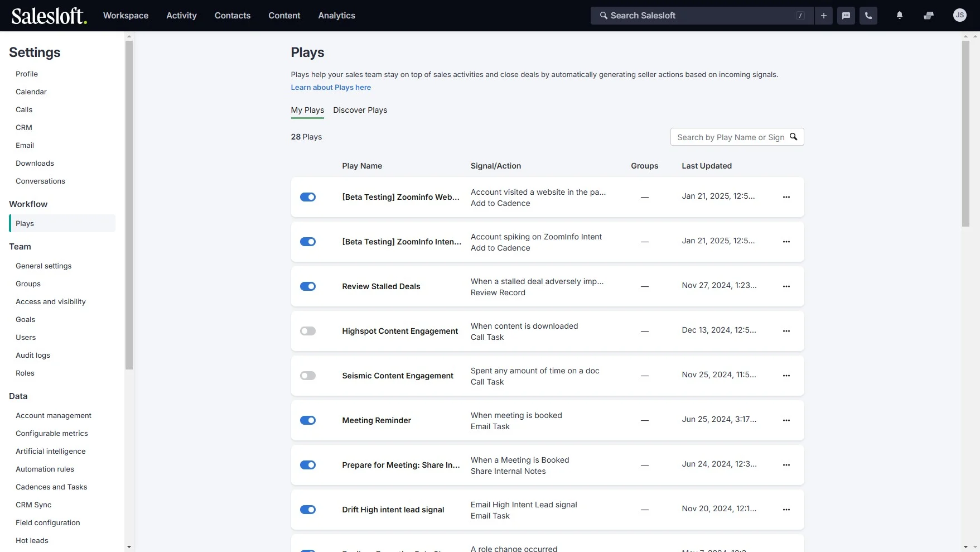Open more options for ZoomInfo Intent play
980x552 pixels.
coord(786,242)
